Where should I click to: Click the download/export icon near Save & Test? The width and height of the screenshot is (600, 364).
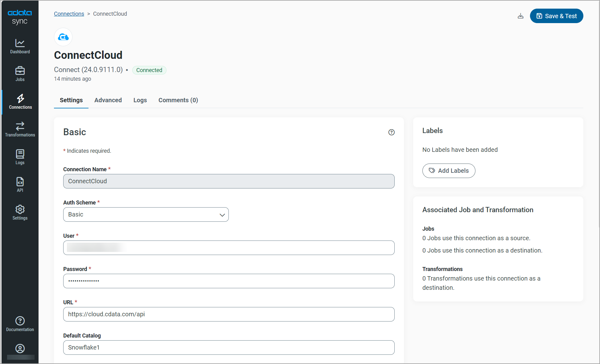[x=521, y=16]
